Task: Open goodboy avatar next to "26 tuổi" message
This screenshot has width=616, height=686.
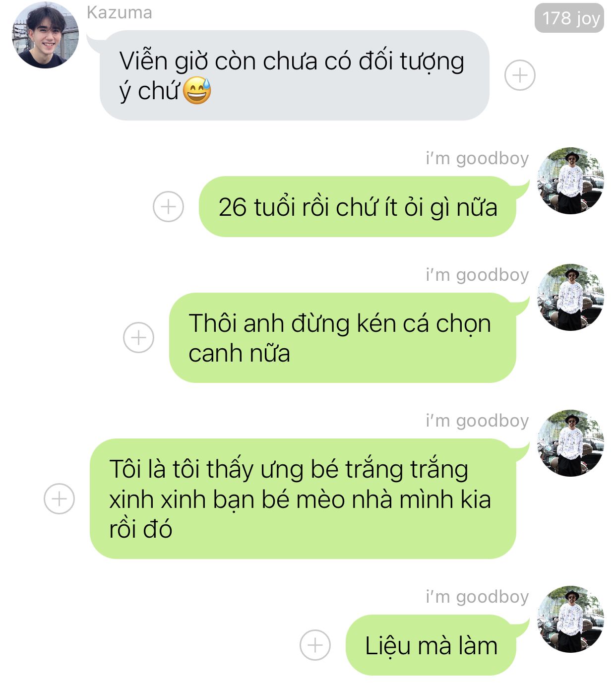Action: (571, 181)
